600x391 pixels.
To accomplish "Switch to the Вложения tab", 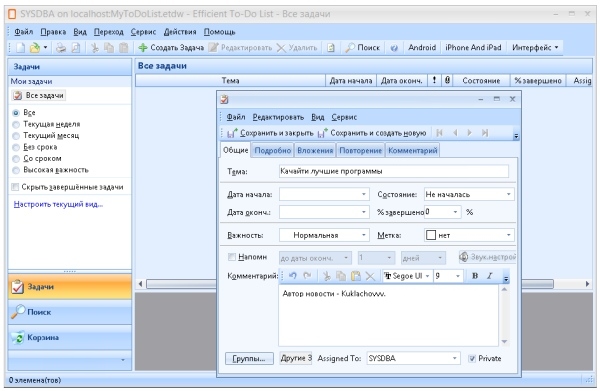I will click(315, 151).
